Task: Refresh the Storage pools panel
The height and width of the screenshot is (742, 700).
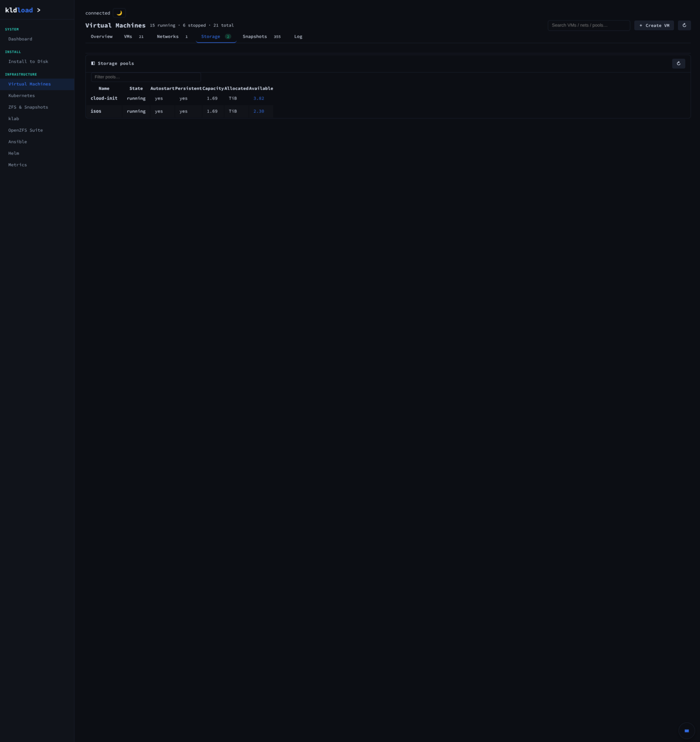Action: point(678,64)
